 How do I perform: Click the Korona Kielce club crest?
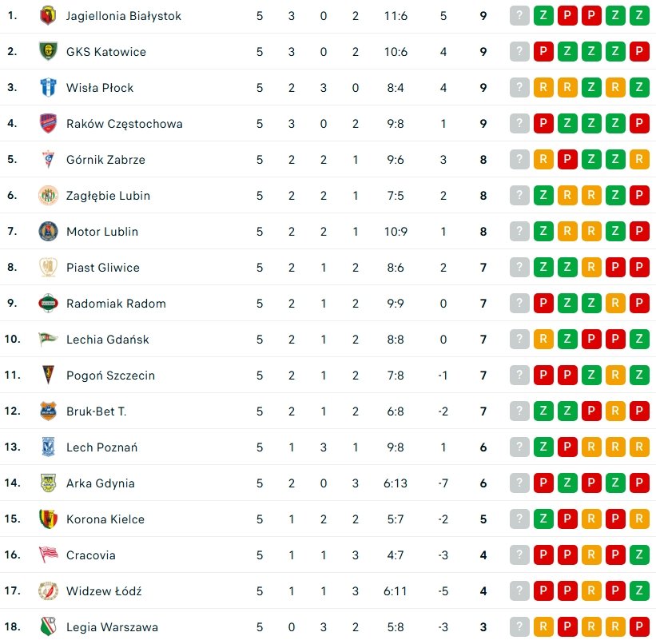49,519
